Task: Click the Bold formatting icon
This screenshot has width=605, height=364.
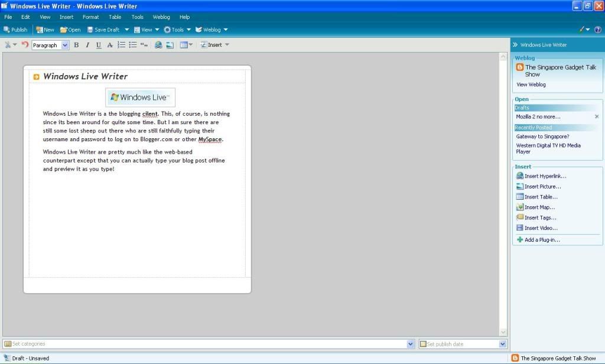Action: click(76, 45)
